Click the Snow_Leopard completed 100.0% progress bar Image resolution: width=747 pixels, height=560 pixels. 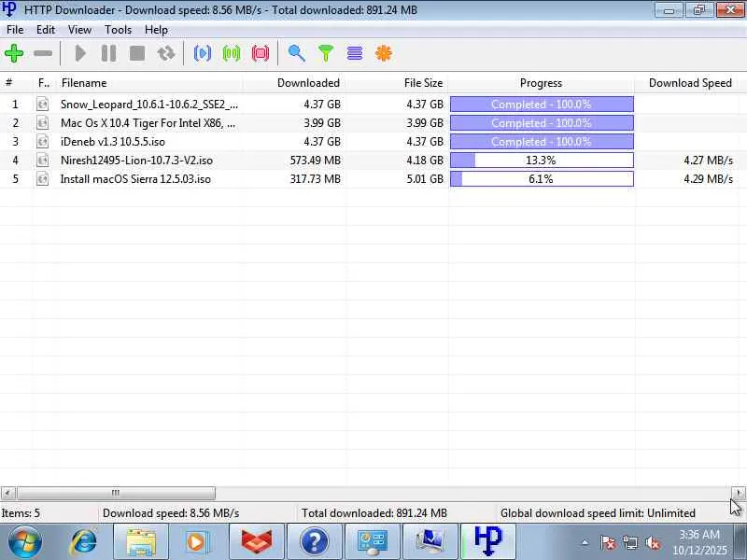click(542, 104)
